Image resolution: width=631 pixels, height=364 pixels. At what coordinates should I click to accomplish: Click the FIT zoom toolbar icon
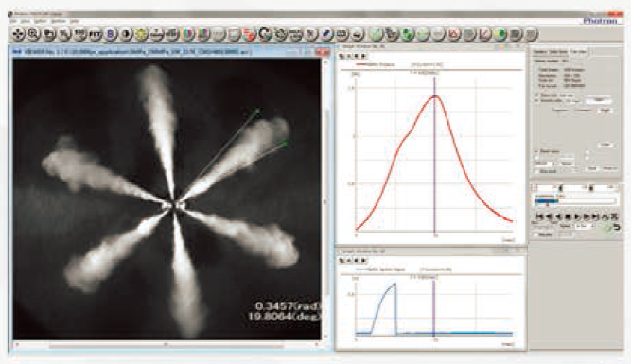tap(96, 35)
